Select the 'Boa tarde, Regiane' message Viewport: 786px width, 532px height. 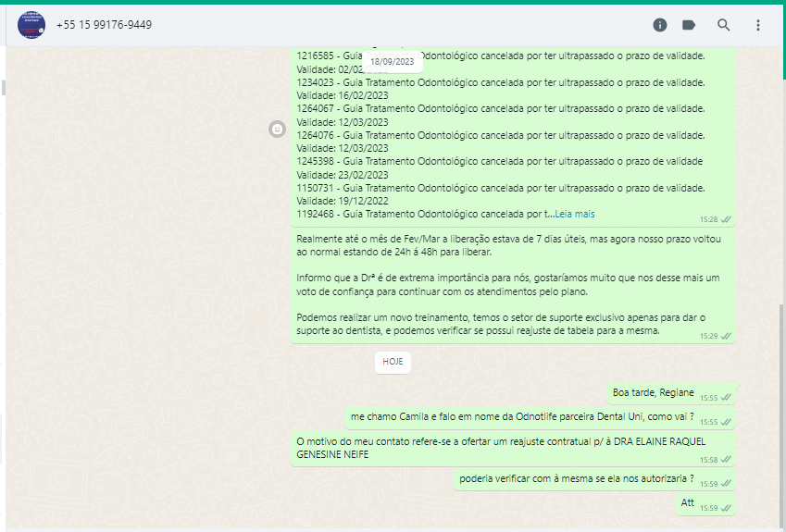(652, 392)
